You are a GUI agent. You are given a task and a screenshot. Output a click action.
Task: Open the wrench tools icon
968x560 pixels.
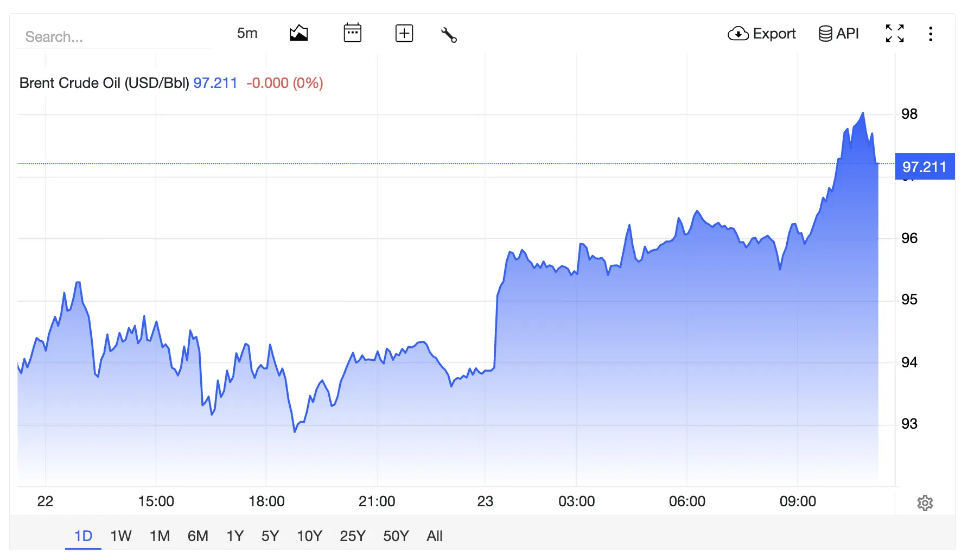(x=449, y=35)
